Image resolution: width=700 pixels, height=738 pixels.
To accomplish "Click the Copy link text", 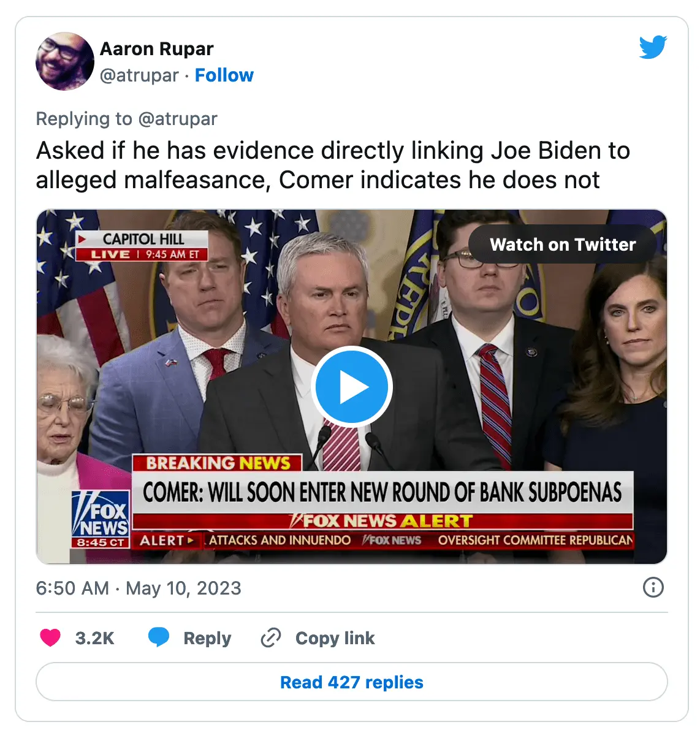I will pos(335,638).
